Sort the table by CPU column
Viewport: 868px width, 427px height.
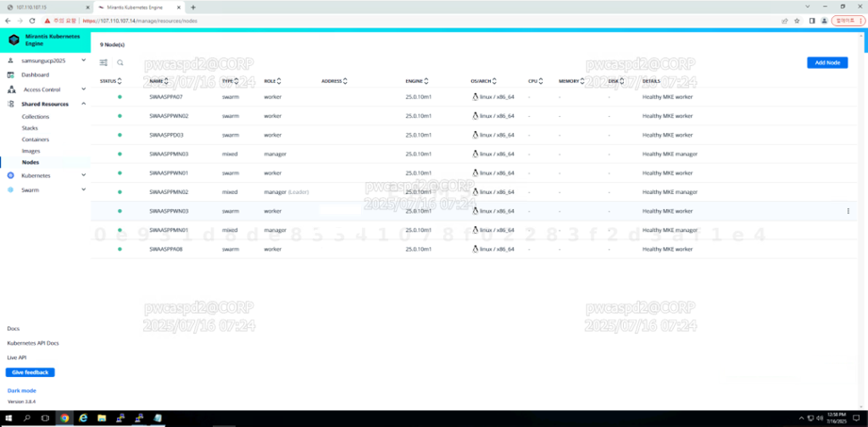pos(536,81)
